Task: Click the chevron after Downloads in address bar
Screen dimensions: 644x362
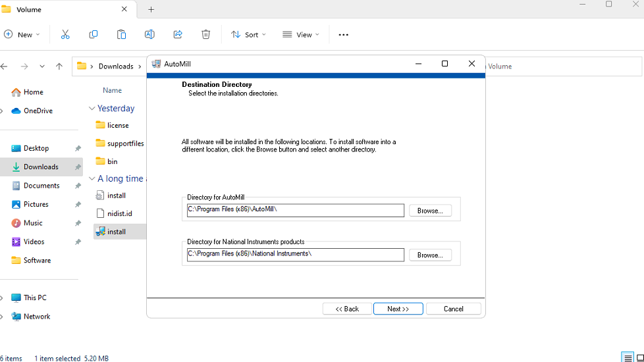Action: [140, 66]
